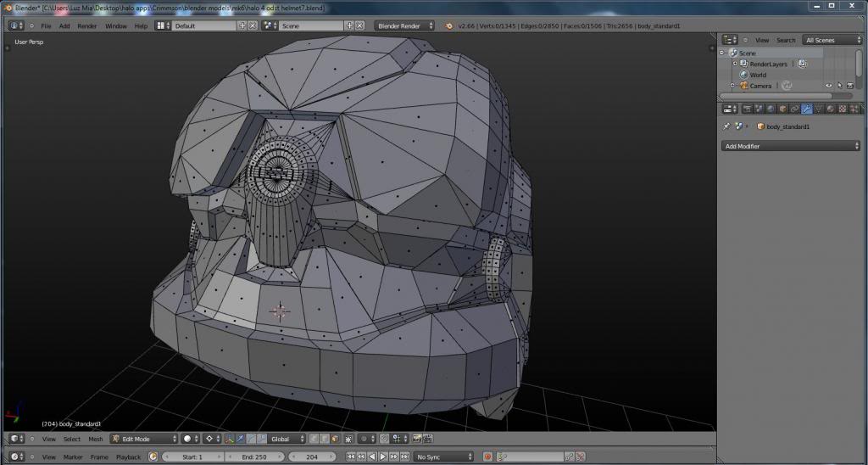
Task: Click the current frame field showing 204
Action: click(312, 457)
